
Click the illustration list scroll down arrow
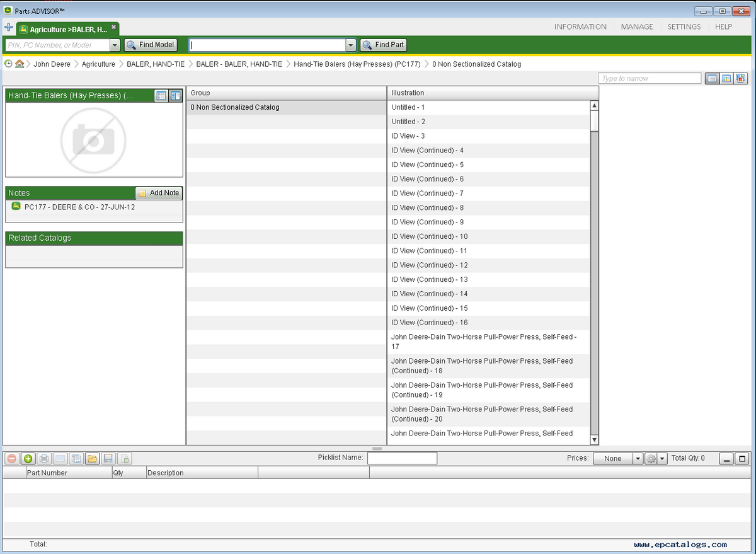coord(594,440)
